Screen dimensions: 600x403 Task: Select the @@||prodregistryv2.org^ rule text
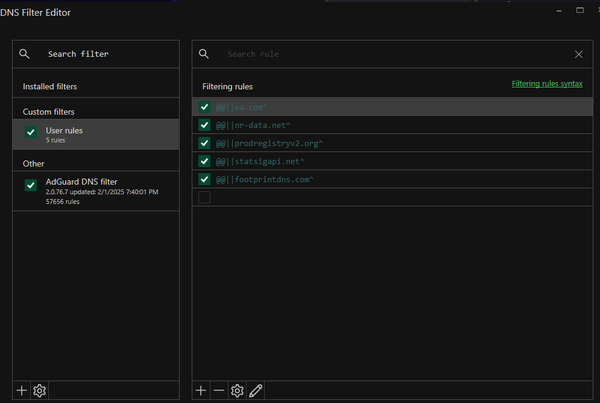pyautogui.click(x=269, y=144)
